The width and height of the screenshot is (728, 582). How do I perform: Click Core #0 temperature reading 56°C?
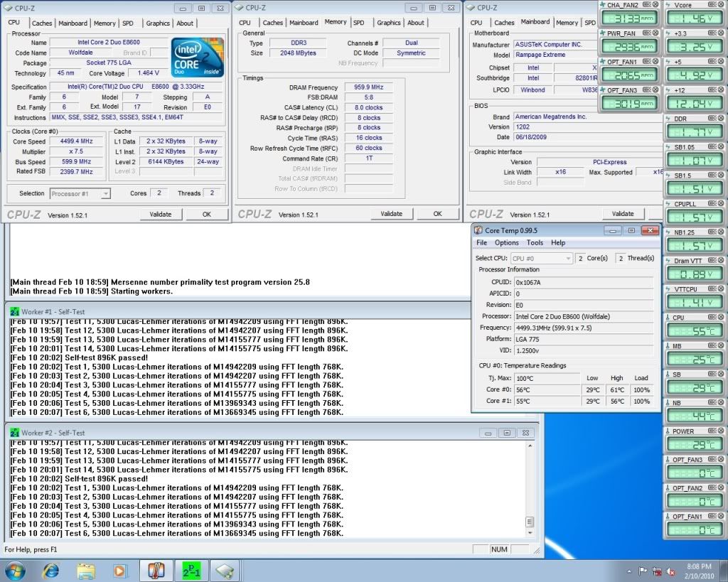click(x=547, y=390)
